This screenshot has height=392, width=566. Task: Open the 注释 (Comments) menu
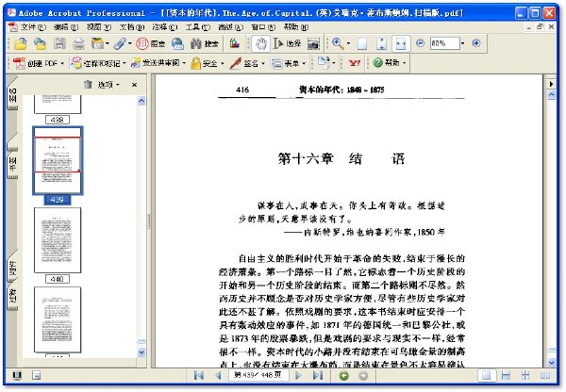164,27
